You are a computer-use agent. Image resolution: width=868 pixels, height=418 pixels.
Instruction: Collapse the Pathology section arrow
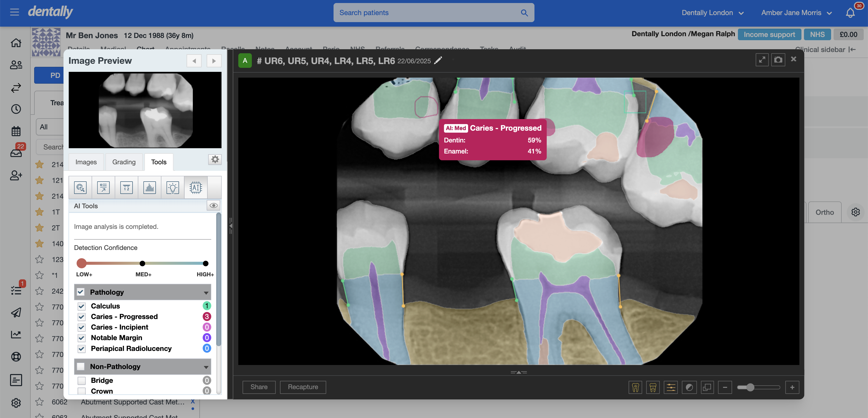click(x=206, y=293)
